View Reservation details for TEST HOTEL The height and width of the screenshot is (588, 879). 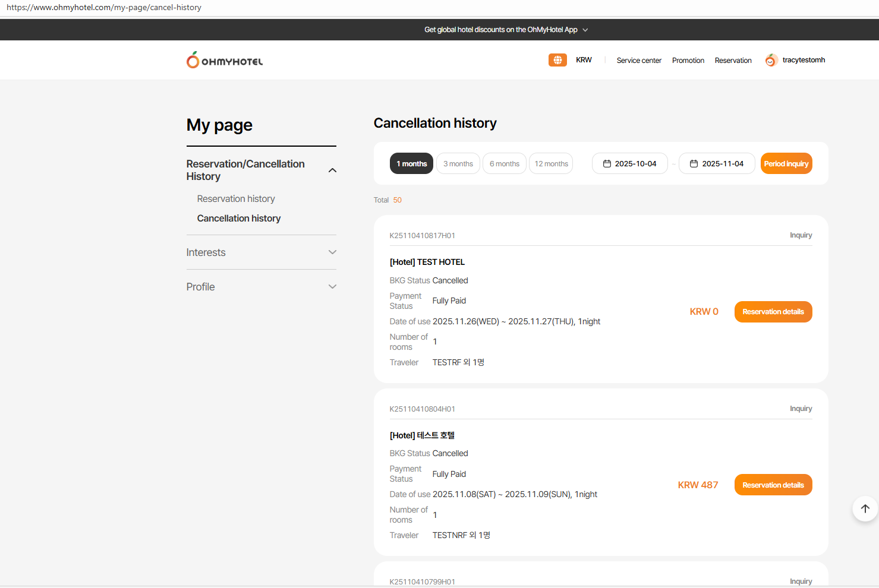[x=773, y=312]
